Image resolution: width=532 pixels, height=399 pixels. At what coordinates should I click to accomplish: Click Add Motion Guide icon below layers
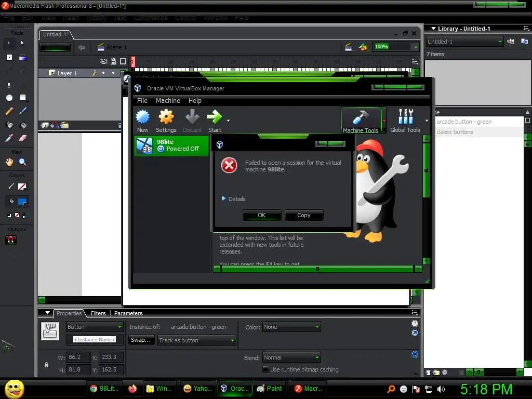point(54,126)
